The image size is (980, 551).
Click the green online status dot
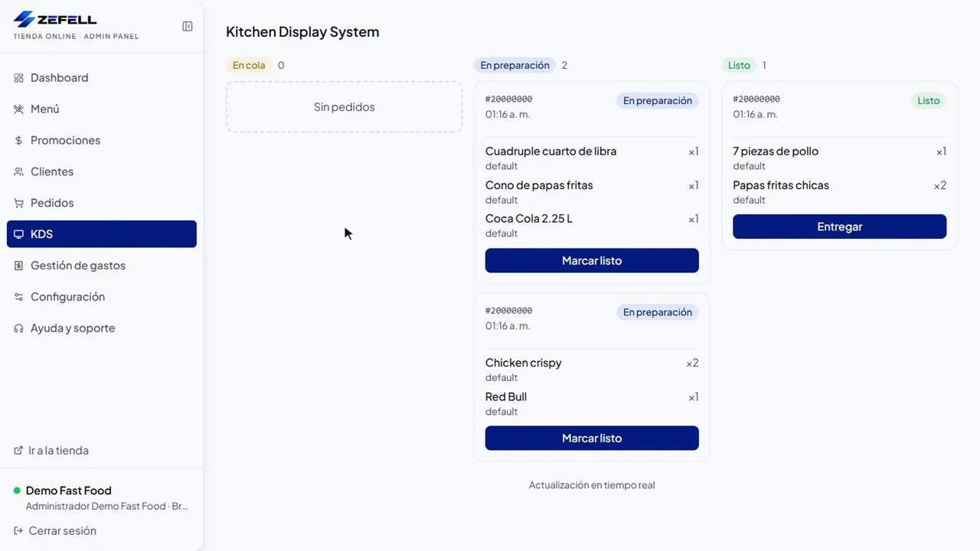click(17, 491)
